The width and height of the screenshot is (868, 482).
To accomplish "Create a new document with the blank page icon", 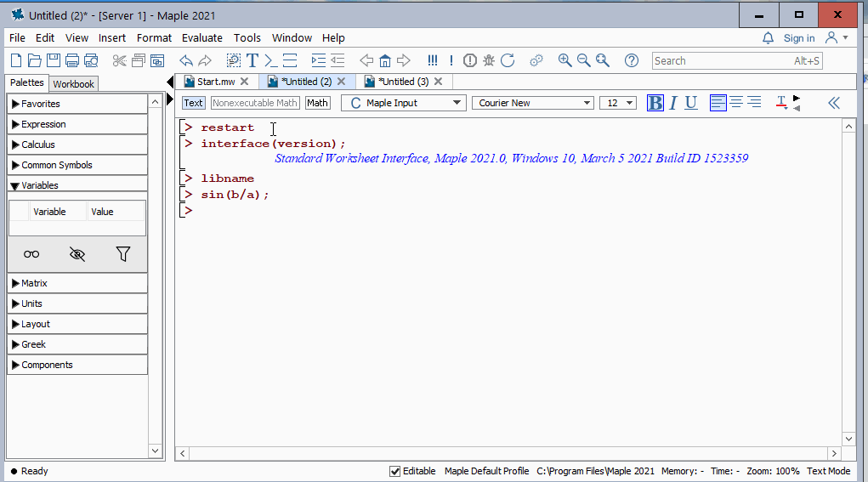I will pos(16,60).
